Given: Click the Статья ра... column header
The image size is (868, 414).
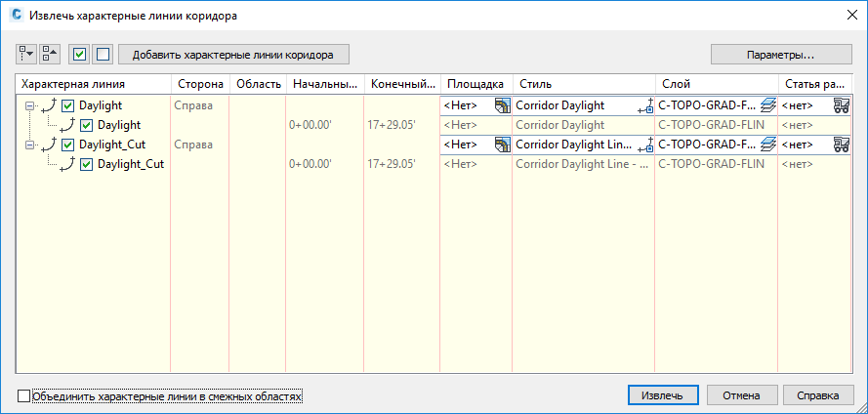Looking at the screenshot, I should tap(815, 84).
